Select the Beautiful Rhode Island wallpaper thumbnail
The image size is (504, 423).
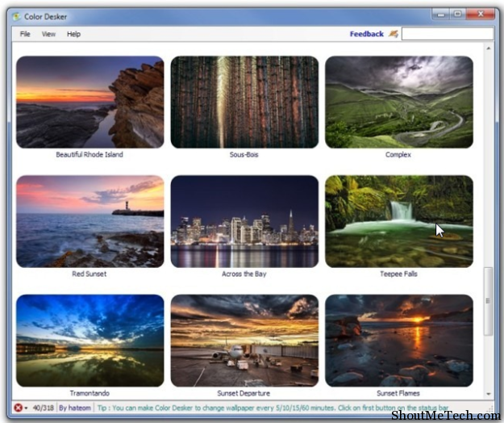point(90,103)
